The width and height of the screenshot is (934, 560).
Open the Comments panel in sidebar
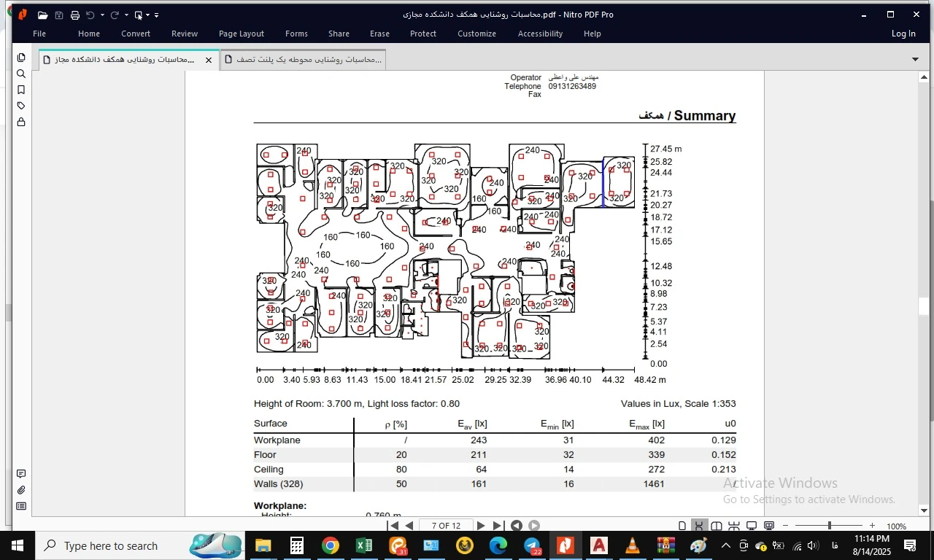(x=21, y=474)
